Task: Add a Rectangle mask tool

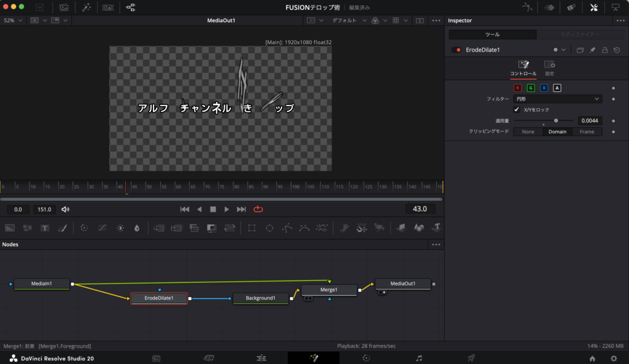Action: [252, 228]
